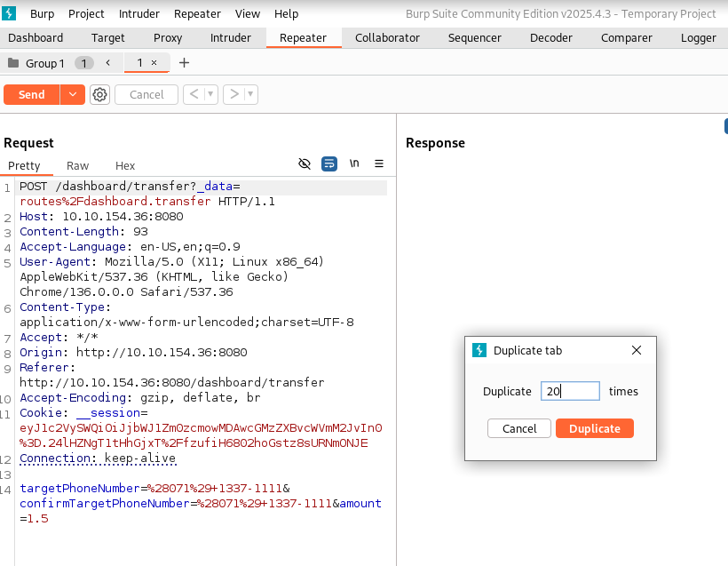Click the amount value 1.5
The height and width of the screenshot is (566, 728).
pos(37,519)
